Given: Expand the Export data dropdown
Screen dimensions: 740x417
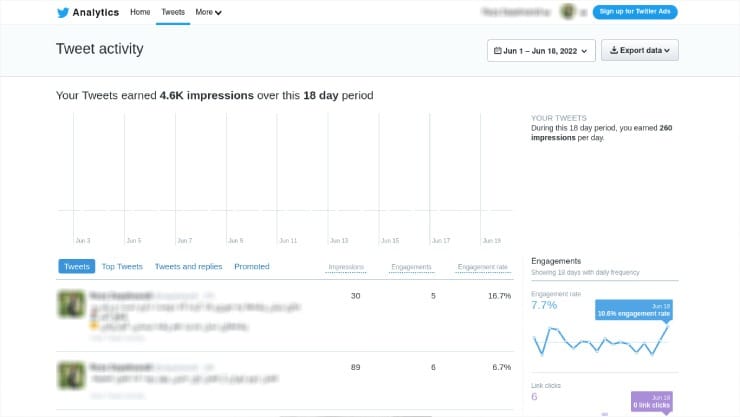Looking at the screenshot, I should [x=639, y=50].
